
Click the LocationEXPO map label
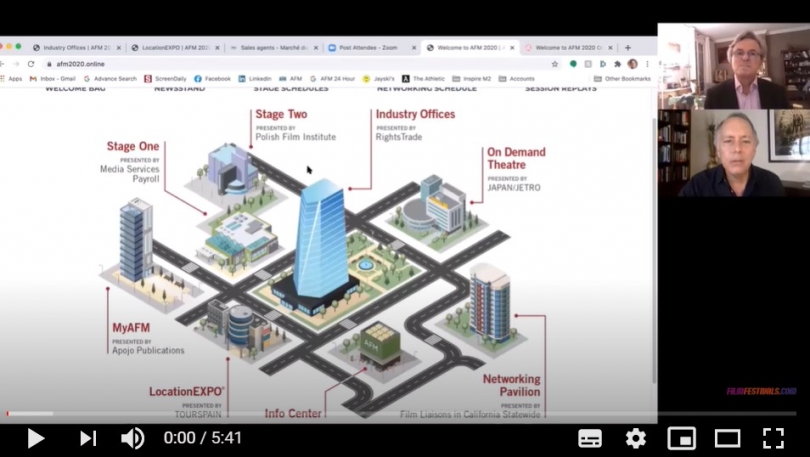pyautogui.click(x=186, y=391)
